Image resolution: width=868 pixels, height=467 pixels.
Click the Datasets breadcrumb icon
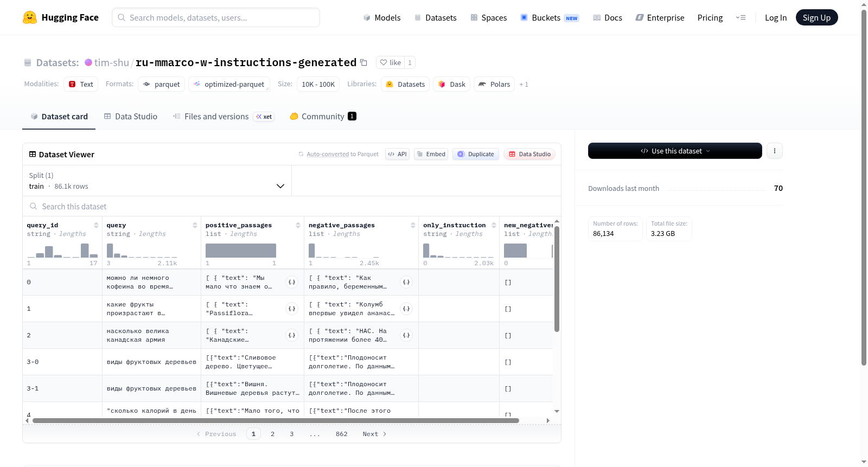28,62
